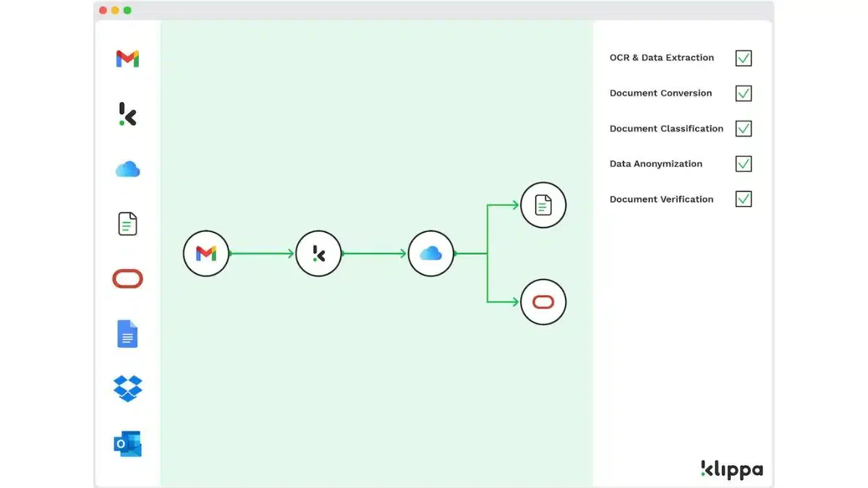Select the Klippa node in the workflow
Screen dimensions: 868x488
(318, 254)
